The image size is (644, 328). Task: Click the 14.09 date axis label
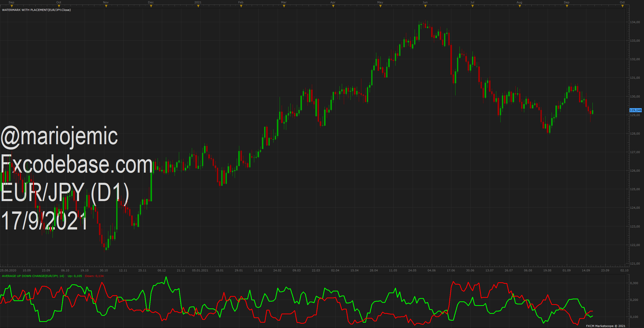tap(586, 270)
